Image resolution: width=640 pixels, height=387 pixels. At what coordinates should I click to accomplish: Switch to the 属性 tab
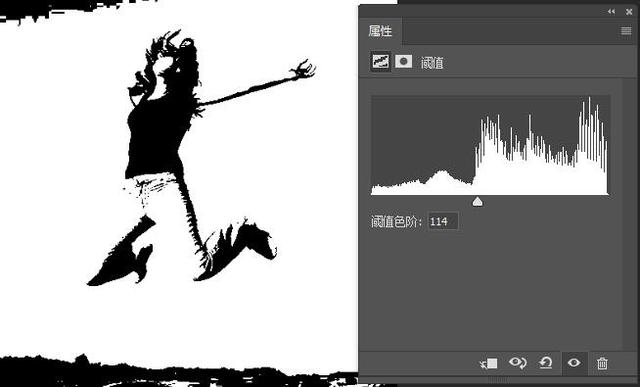pyautogui.click(x=380, y=31)
